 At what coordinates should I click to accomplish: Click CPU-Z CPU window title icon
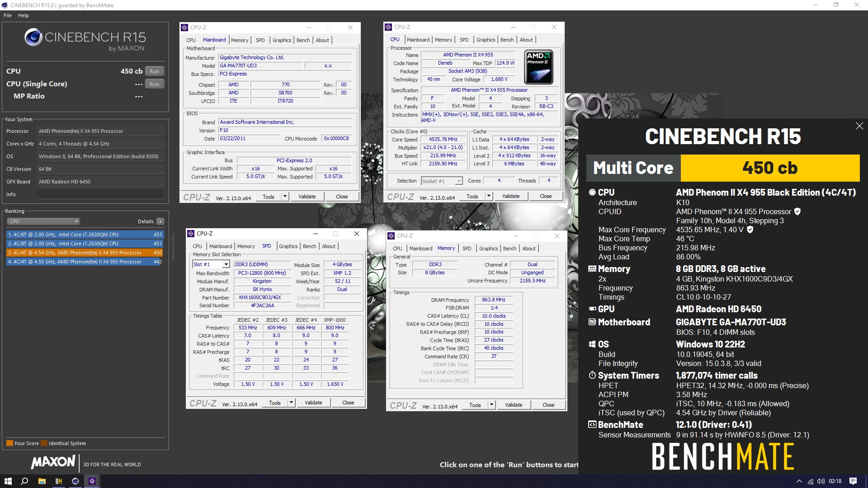pos(388,27)
